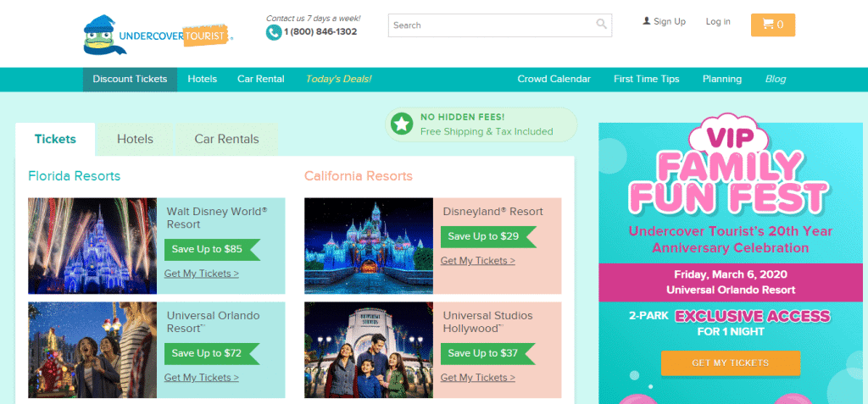
Task: Click the Friday, March 6, 2020 date strip
Action: (731, 282)
